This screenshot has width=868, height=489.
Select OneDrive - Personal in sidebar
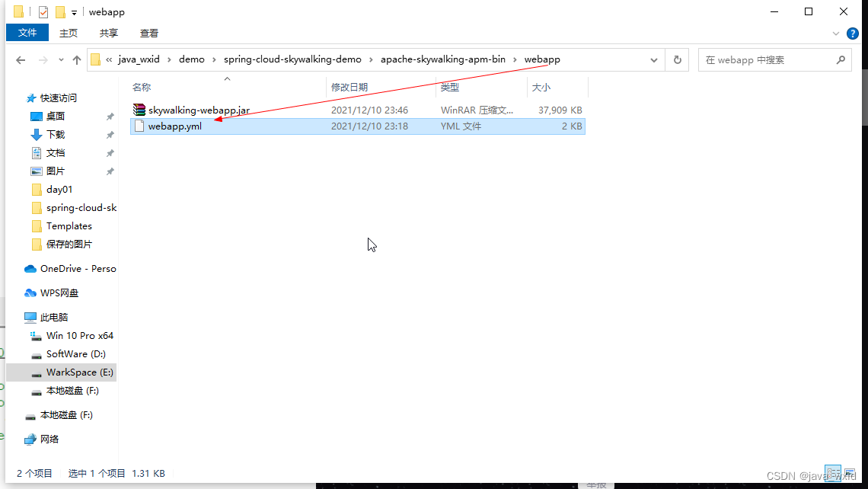pos(78,269)
